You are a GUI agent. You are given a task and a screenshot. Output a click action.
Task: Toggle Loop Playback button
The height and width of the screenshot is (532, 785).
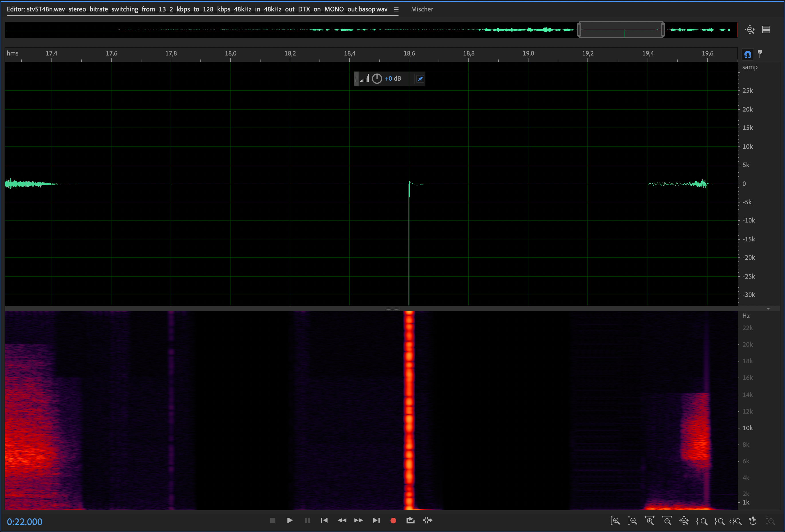(410, 520)
